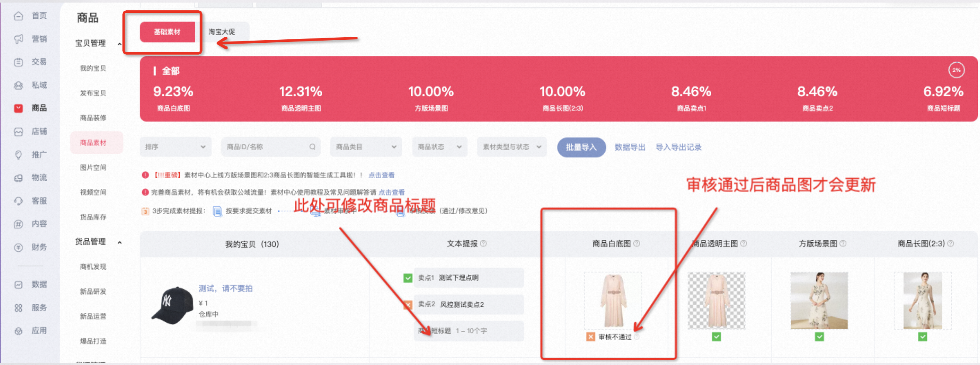Open 图片空间 in the submenu
The height and width of the screenshot is (365, 980).
(93, 168)
